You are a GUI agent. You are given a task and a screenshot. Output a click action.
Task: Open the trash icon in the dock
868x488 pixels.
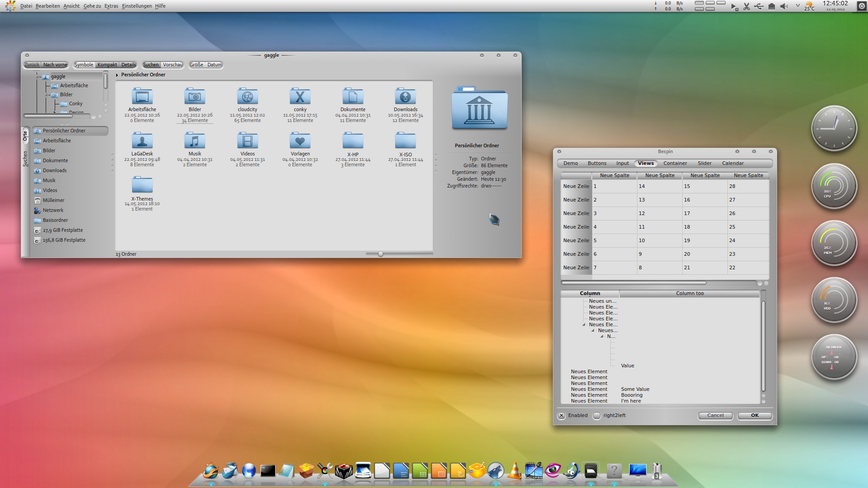click(657, 471)
